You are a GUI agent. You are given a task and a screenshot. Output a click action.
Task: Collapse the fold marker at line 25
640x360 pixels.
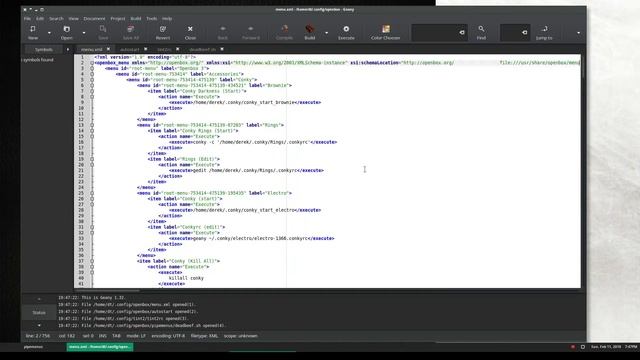coord(92,193)
